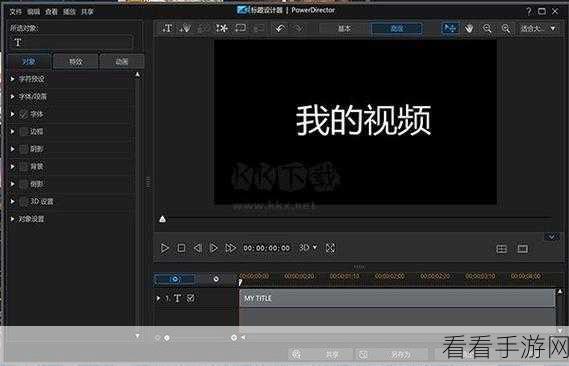Enable the 背景 checkbox

[24, 167]
